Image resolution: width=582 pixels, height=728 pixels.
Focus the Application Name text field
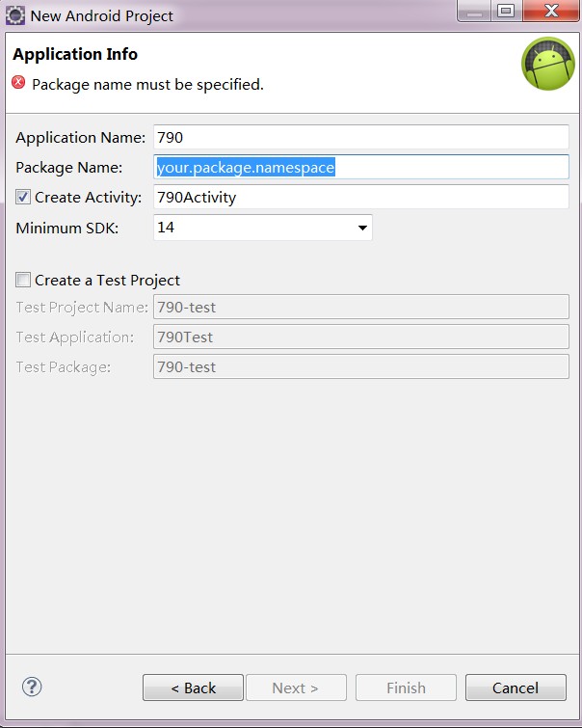[360, 137]
